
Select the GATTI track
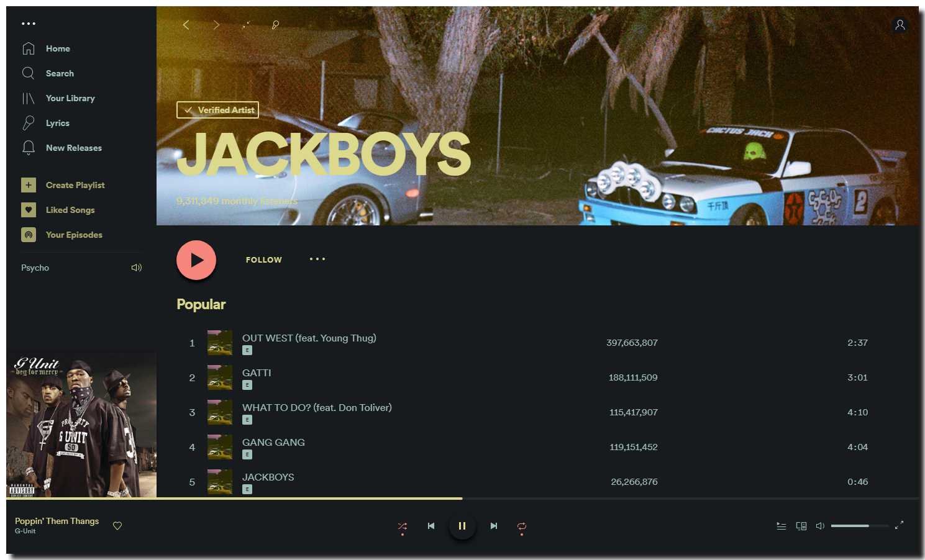coord(257,373)
